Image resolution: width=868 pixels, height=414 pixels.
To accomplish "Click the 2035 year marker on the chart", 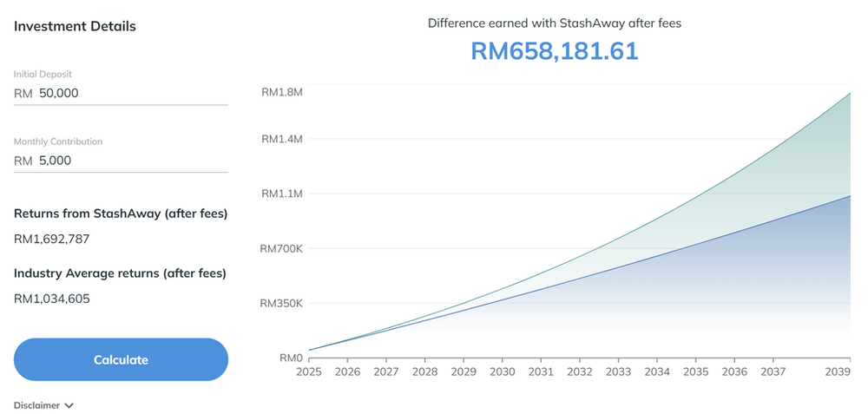I will 695,371.
